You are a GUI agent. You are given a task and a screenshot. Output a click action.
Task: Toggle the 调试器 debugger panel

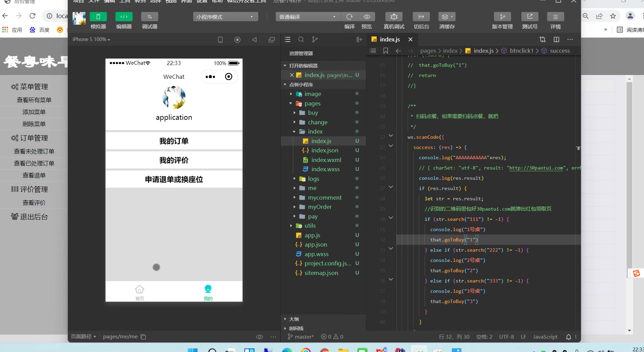tap(150, 17)
